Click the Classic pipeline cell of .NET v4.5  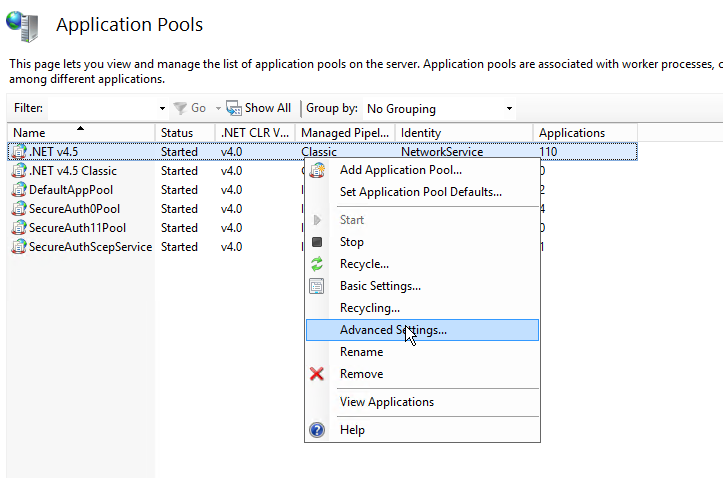click(319, 152)
